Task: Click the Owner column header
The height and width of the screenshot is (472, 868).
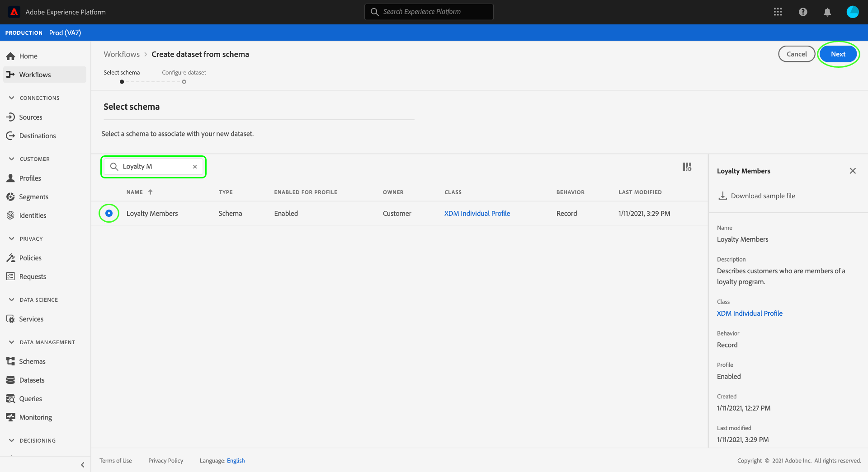Action: [x=393, y=192]
